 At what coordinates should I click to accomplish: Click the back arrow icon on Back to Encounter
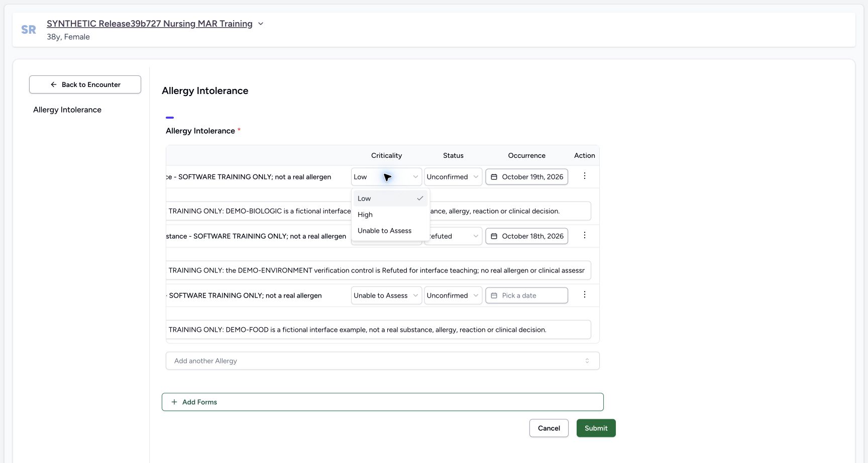click(54, 84)
